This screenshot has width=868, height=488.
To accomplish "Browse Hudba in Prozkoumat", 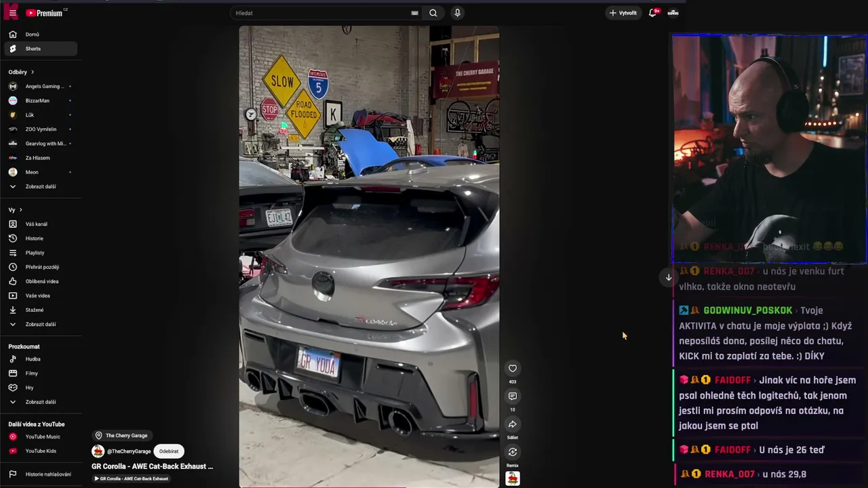I will (41, 359).
